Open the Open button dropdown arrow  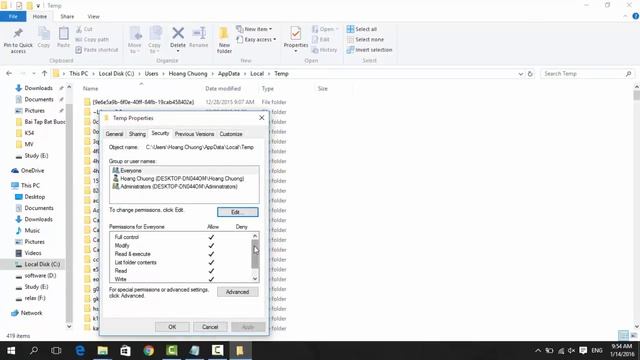(337, 29)
